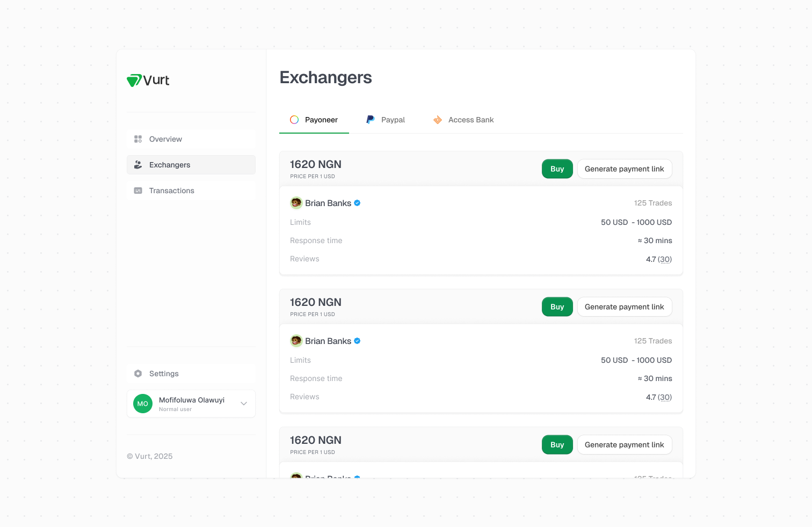Click Brian Banks name in second card
The width and height of the screenshot is (812, 527).
328,341
